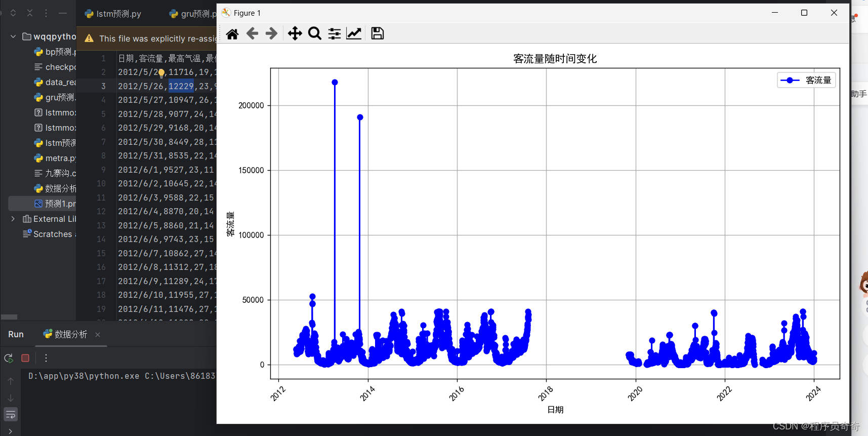
Task: Click row '2012/6/1,9527,23,11' in editor
Action: click(x=166, y=170)
